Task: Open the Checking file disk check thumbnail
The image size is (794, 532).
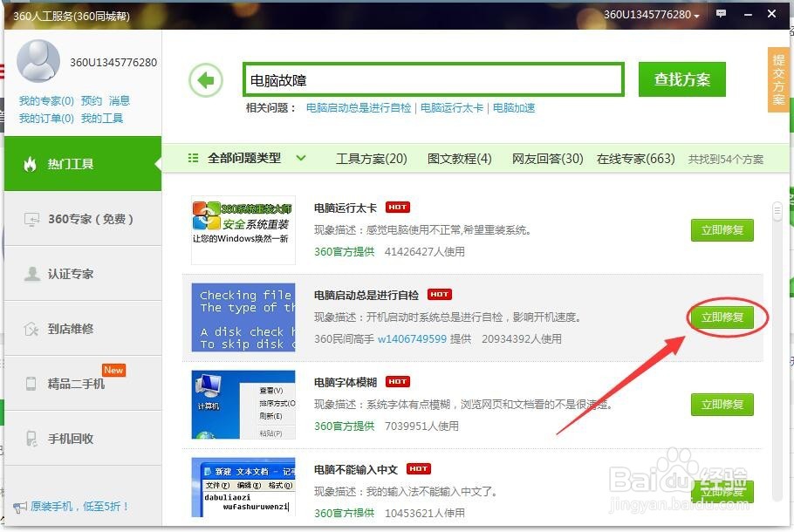Action: coord(243,317)
